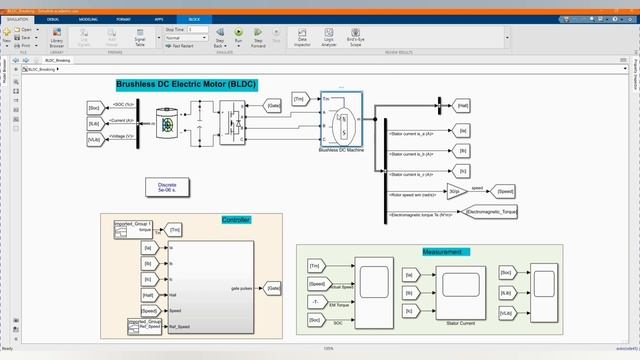640x360 pixels.
Task: Open the Library Browser
Action: 56,38
